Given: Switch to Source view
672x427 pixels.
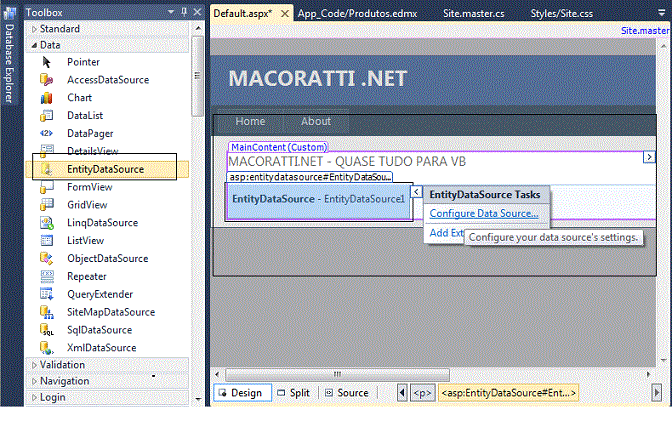Looking at the screenshot, I should pos(347,393).
